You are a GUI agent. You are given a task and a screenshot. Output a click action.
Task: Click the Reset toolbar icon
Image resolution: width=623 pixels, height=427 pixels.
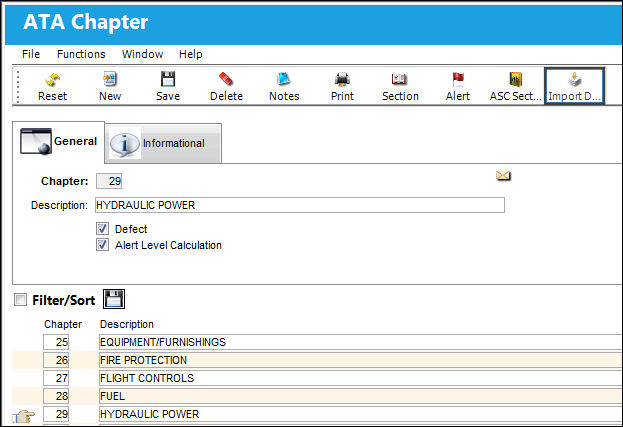click(x=52, y=87)
